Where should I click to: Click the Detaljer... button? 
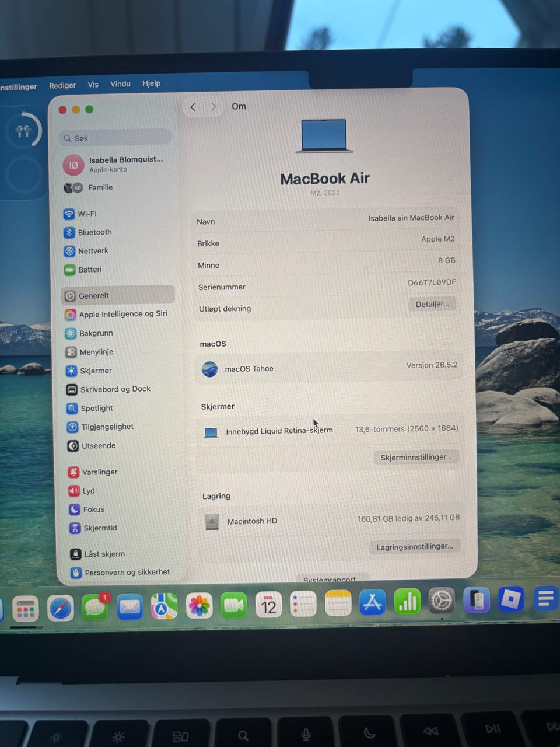coord(432,304)
